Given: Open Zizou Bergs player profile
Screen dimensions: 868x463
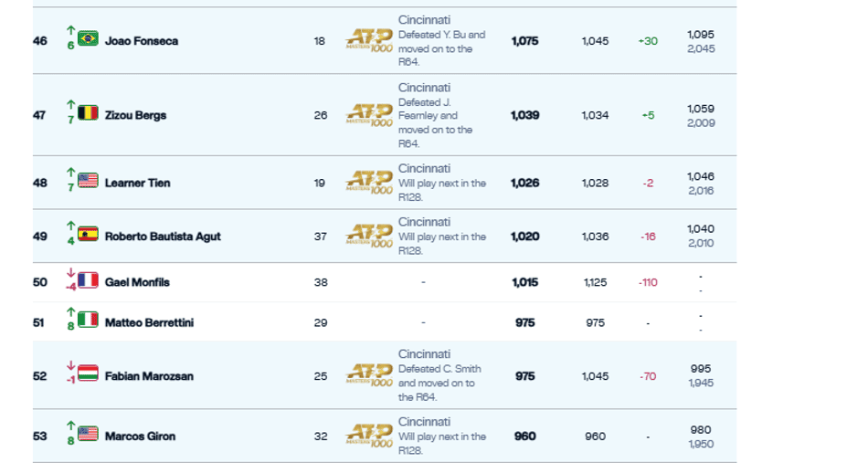Looking at the screenshot, I should (x=135, y=115).
